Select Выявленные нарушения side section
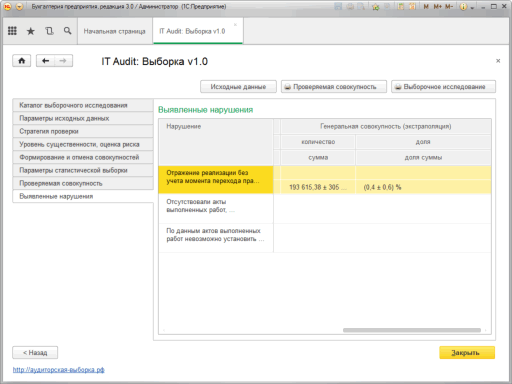The width and height of the screenshot is (512, 384). [x=83, y=196]
